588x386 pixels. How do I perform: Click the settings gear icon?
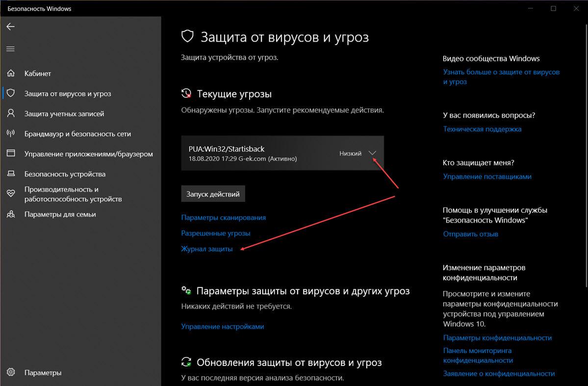11,372
